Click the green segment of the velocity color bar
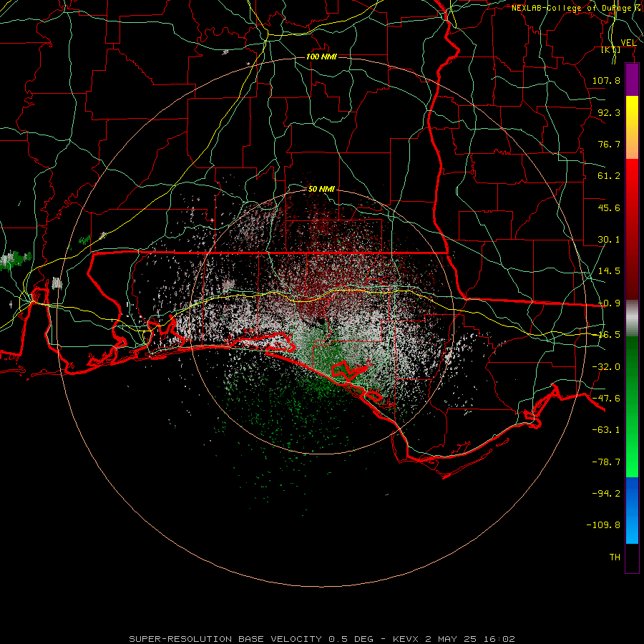Screen dimensions: 644x644 [x=632, y=406]
